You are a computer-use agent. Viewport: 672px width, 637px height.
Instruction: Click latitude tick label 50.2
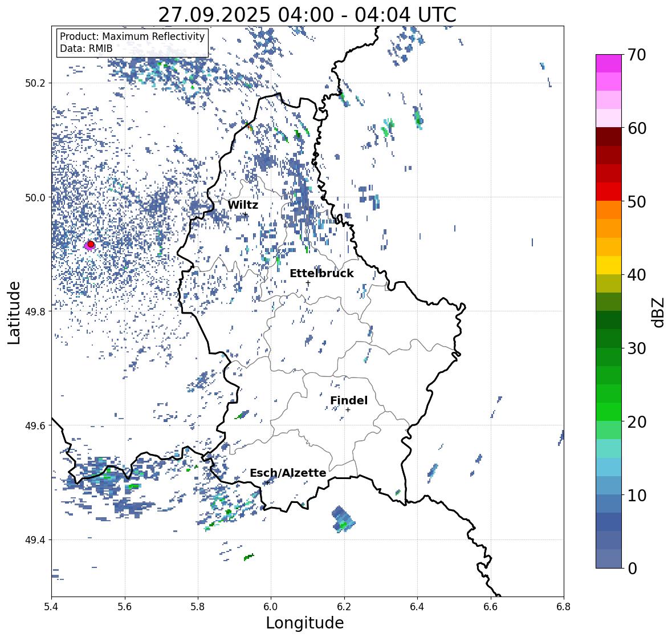[x=35, y=83]
